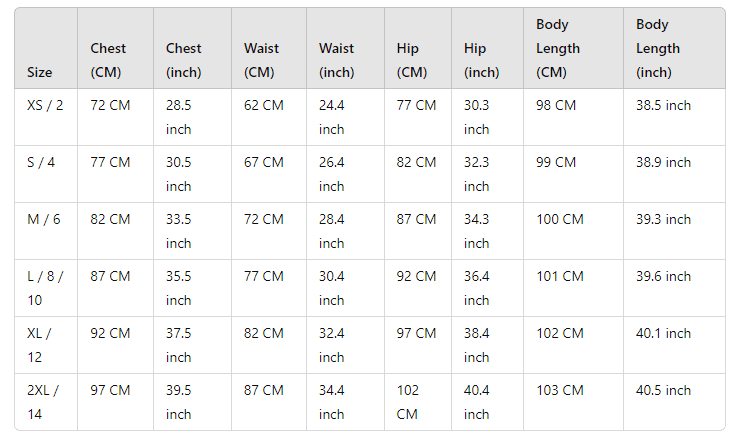
Task: Click the L / 8 / 10 size cell
Action: 45,288
